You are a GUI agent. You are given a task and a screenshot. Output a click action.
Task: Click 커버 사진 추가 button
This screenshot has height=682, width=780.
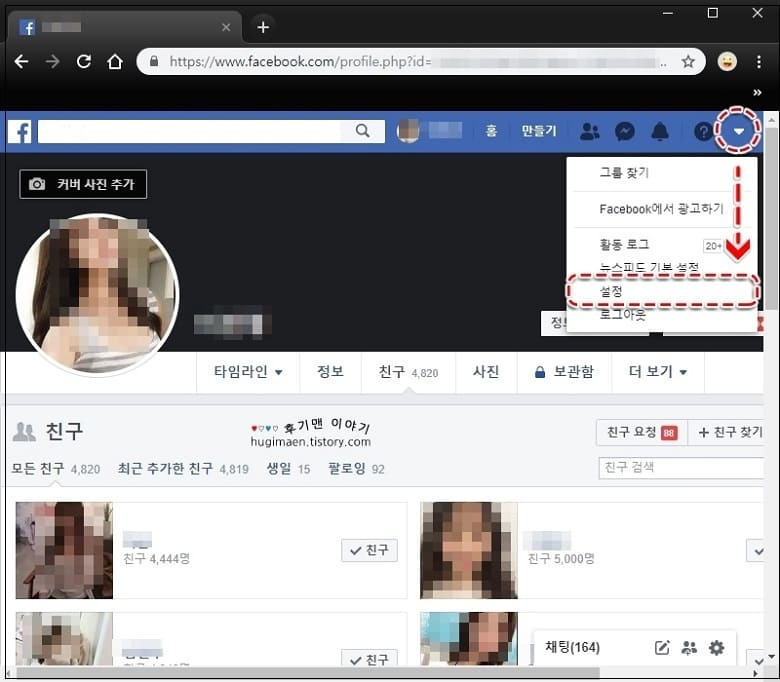[83, 184]
